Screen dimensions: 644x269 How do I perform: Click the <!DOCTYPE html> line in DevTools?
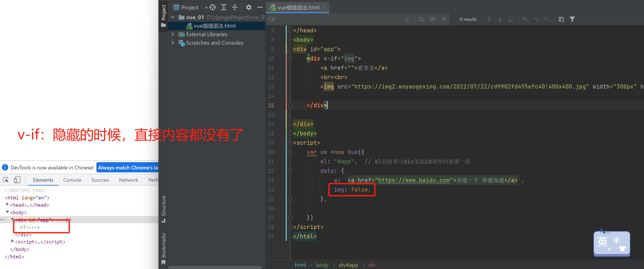click(26, 190)
